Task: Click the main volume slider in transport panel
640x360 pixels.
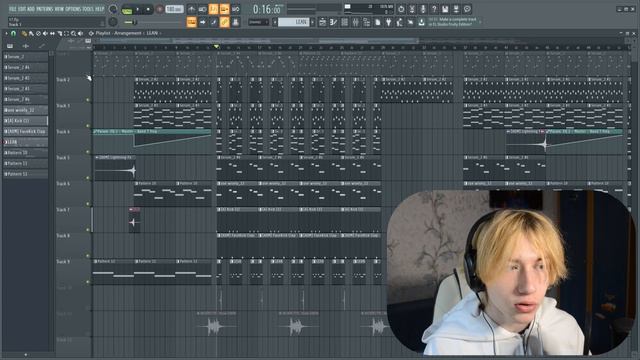Action: click(131, 22)
